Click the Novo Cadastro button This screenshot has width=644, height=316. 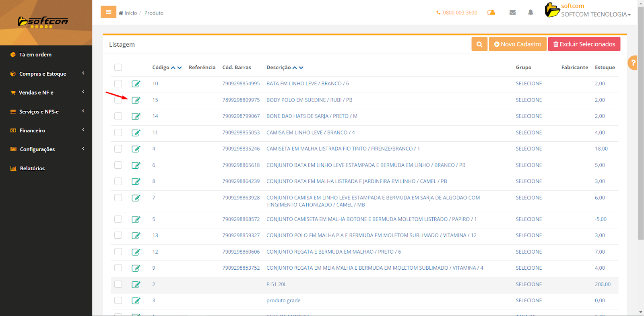518,44
